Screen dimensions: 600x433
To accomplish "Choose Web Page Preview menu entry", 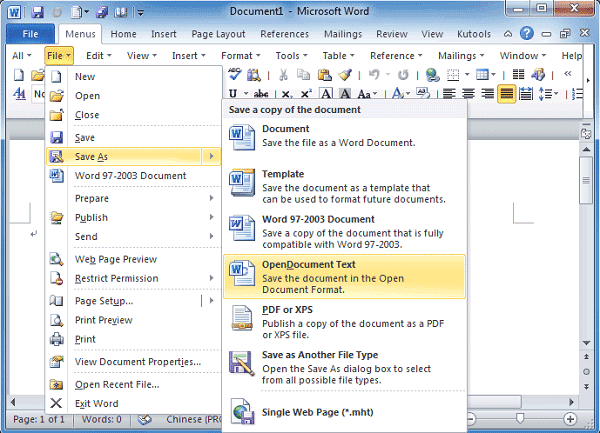I will tap(134, 259).
